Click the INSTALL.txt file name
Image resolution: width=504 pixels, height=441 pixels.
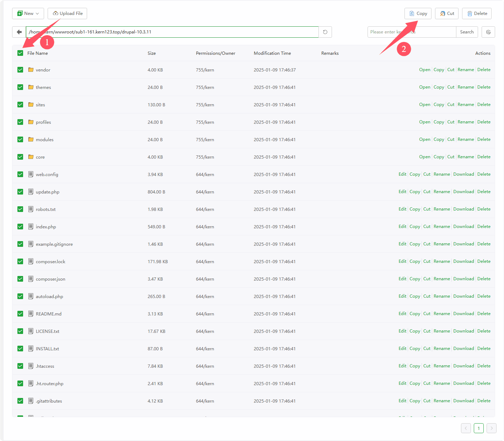coord(47,349)
